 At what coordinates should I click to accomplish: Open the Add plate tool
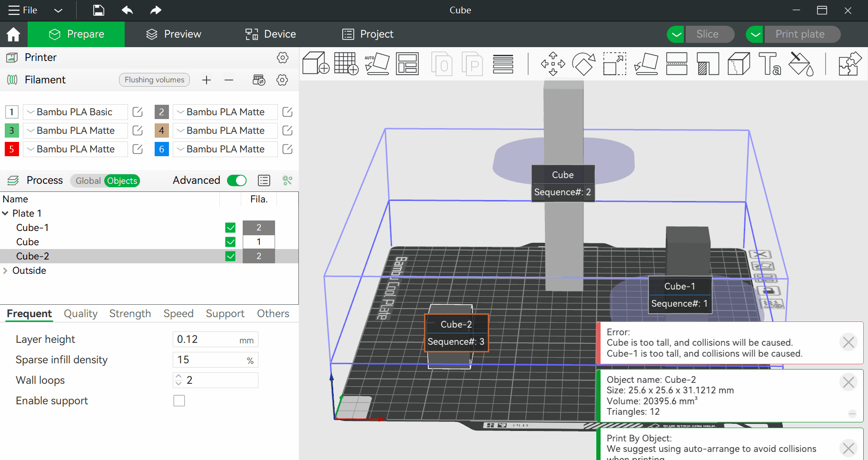[346, 64]
